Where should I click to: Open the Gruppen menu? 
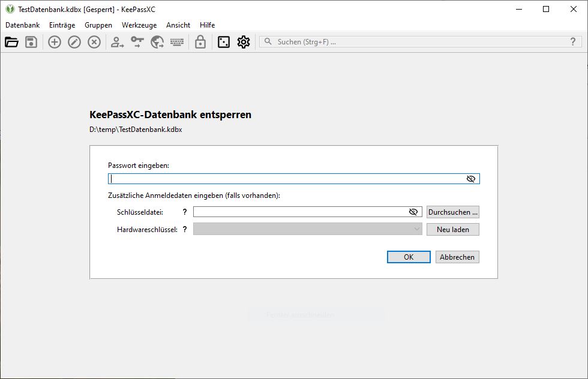(x=98, y=25)
